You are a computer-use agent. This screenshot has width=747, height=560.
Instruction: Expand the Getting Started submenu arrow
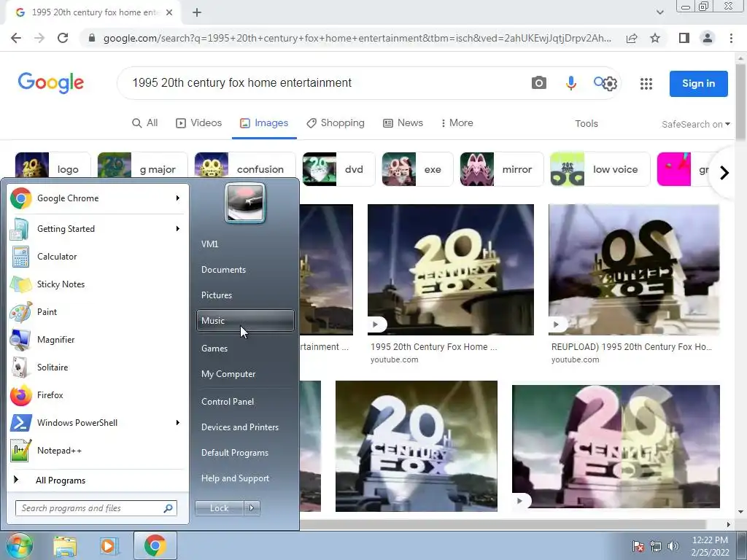178,228
